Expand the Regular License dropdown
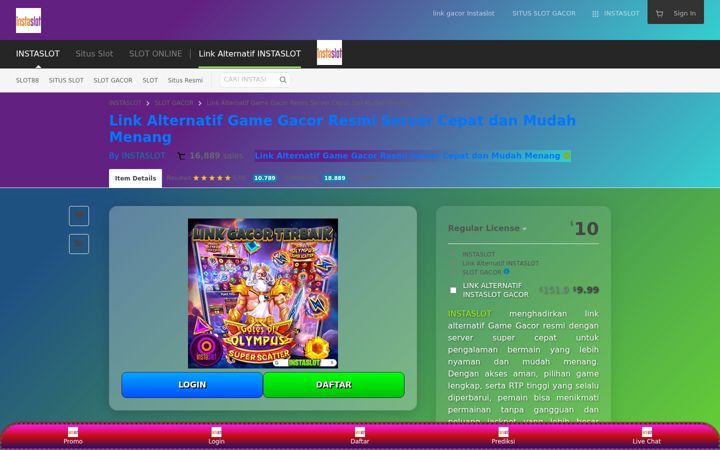This screenshot has width=720, height=450. point(487,228)
